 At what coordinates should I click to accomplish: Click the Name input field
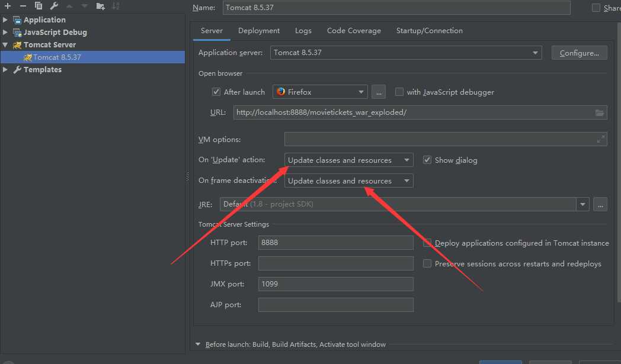(396, 8)
